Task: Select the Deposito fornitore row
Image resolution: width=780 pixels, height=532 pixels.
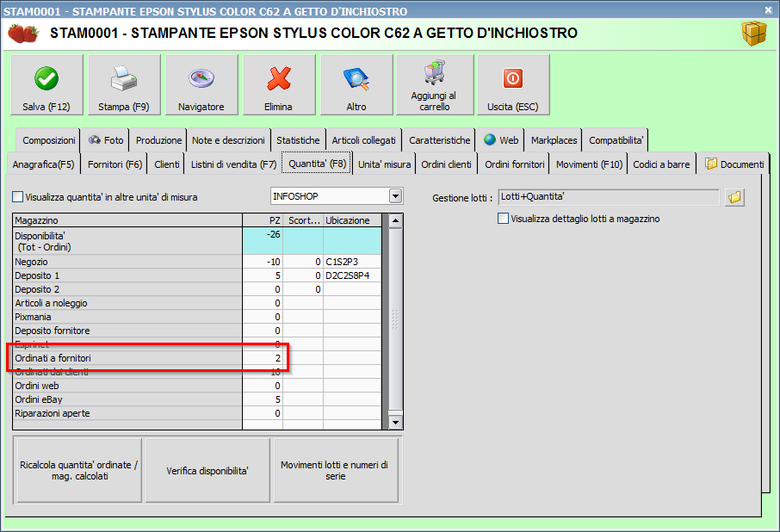Action: coord(197,331)
